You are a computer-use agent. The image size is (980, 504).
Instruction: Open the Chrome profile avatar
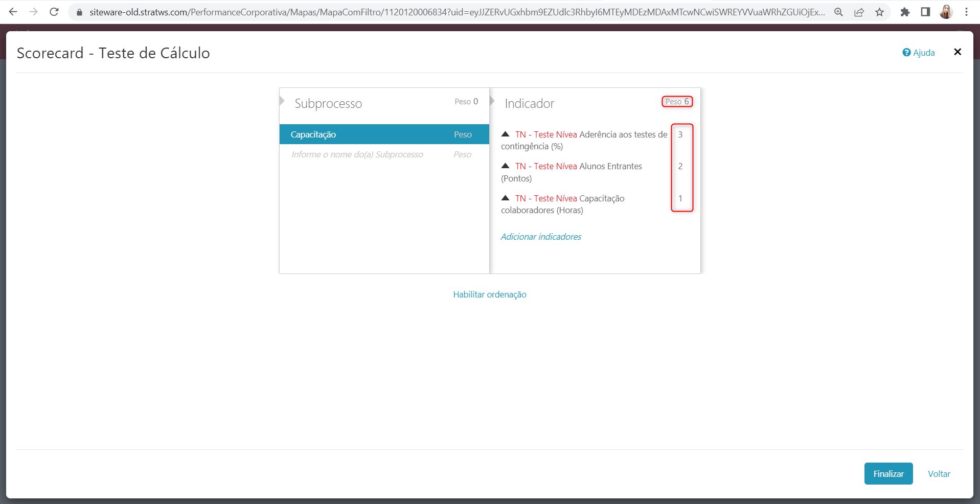946,12
